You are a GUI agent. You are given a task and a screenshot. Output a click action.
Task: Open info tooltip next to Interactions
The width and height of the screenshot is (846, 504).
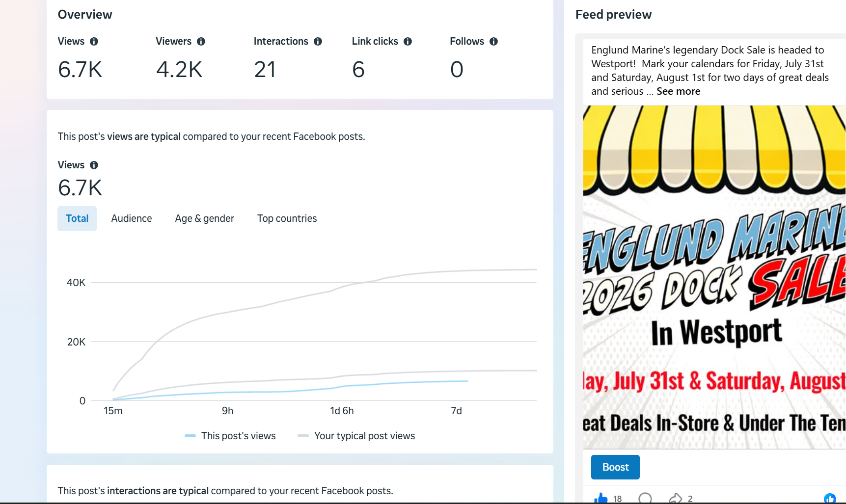[x=318, y=42]
